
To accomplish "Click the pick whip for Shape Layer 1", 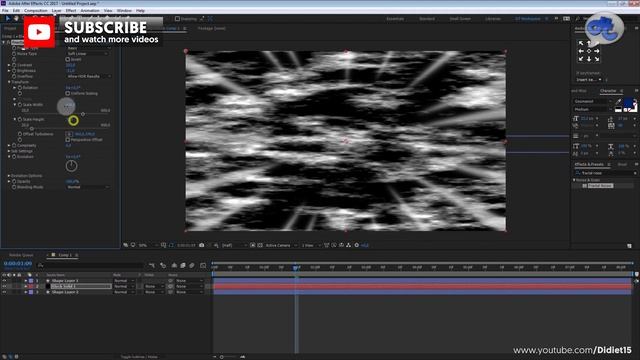I will pos(171,281).
